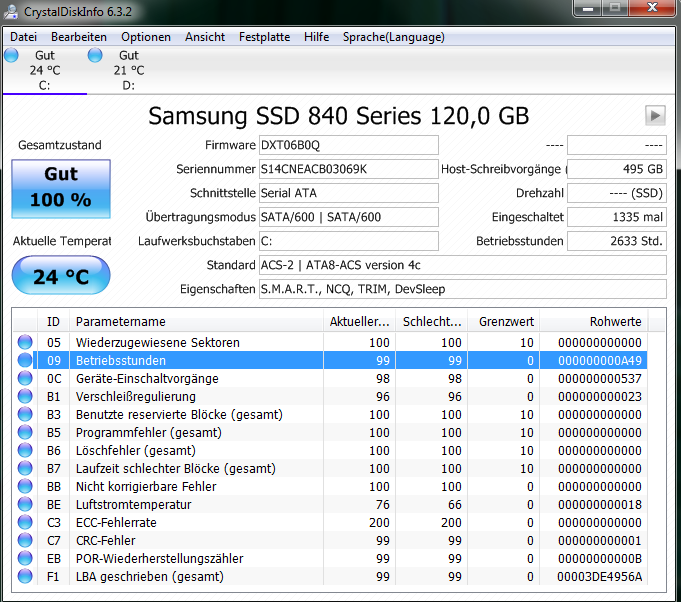Open the Festplatte menu
Viewport: 681px width, 602px height.
[264, 37]
